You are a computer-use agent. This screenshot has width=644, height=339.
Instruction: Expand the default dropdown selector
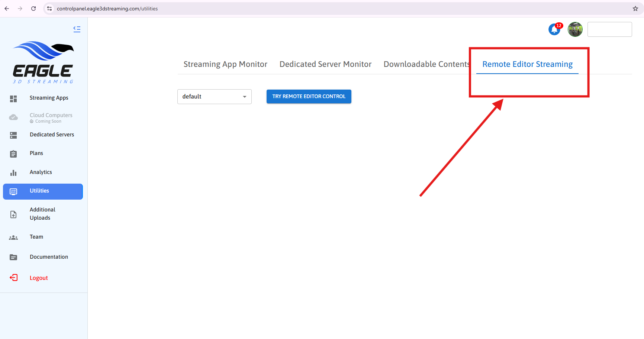coord(214,97)
